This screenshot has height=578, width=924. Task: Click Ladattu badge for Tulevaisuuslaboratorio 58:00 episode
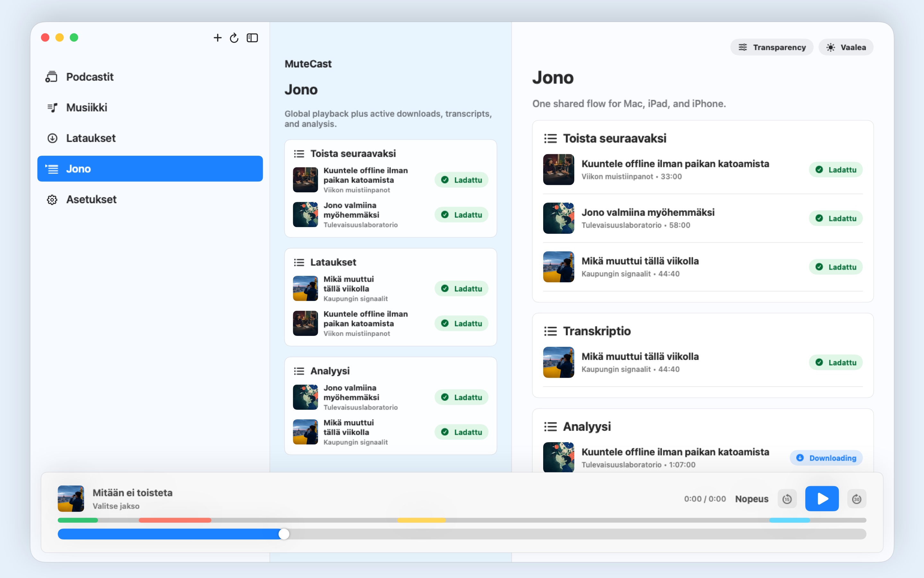(835, 218)
